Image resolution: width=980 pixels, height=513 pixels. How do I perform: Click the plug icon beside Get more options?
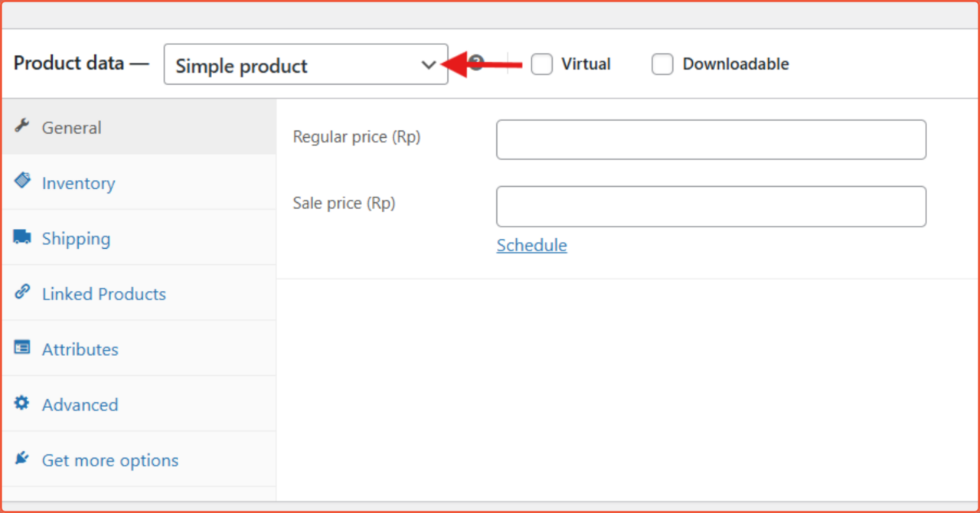coord(21,458)
